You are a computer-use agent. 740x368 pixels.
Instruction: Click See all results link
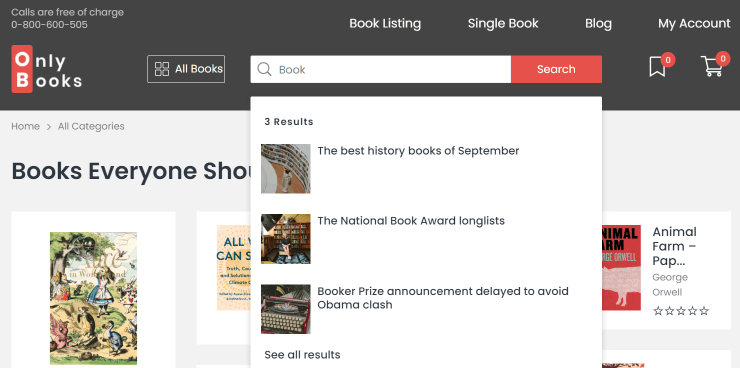302,354
